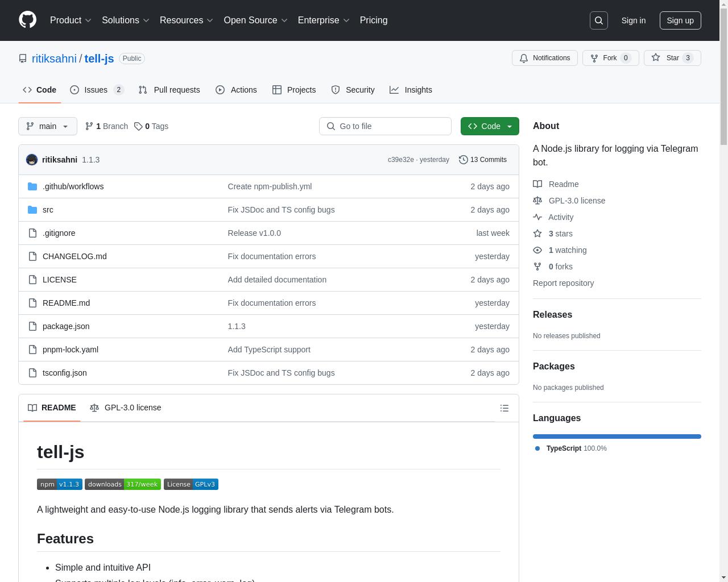
Task: Select the README tab
Action: point(52,408)
